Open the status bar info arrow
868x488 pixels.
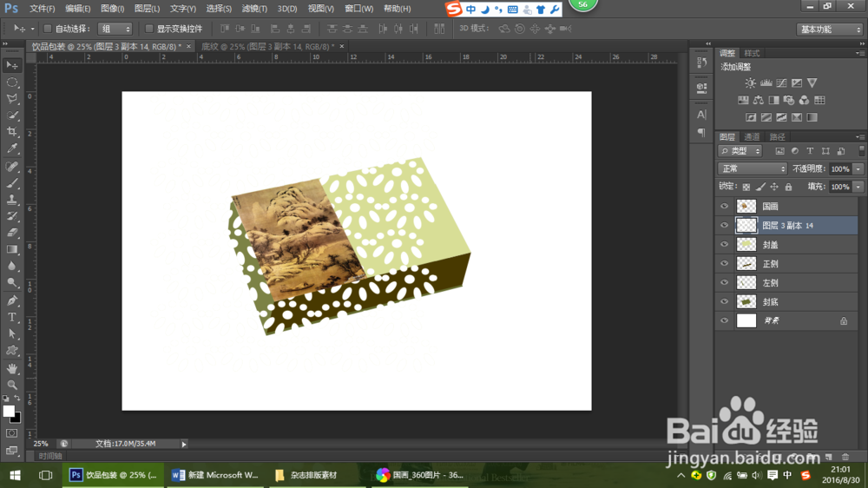tap(184, 444)
